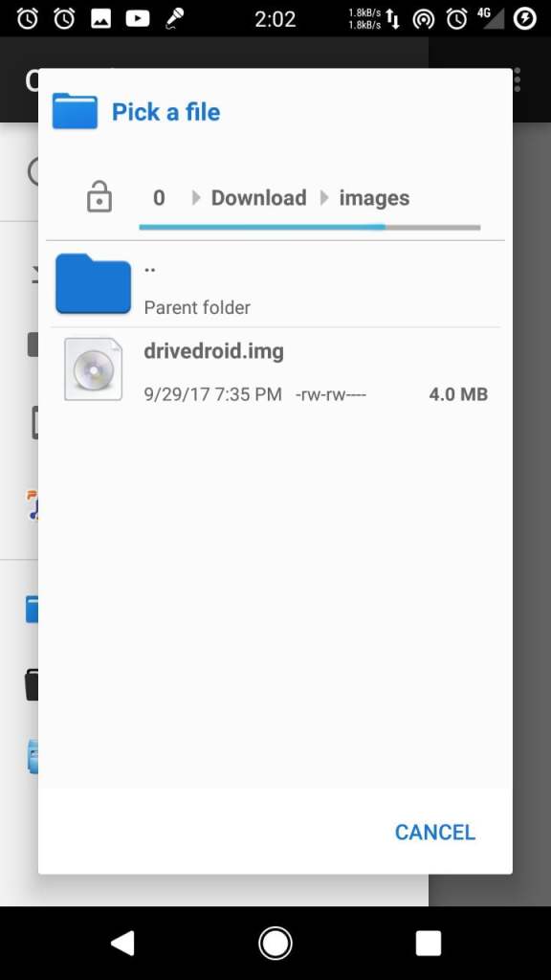The height and width of the screenshot is (980, 551).
Task: Select the images breadcrumb segment
Action: click(374, 198)
